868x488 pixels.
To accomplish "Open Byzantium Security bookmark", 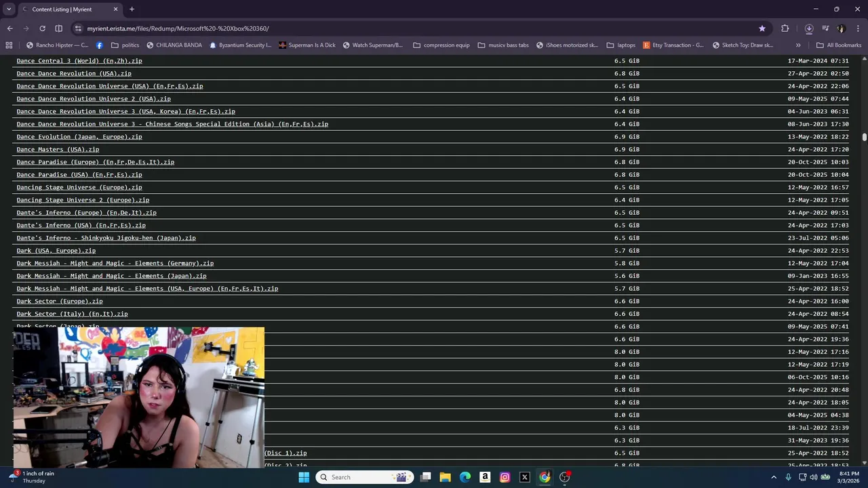I will pyautogui.click(x=241, y=45).
